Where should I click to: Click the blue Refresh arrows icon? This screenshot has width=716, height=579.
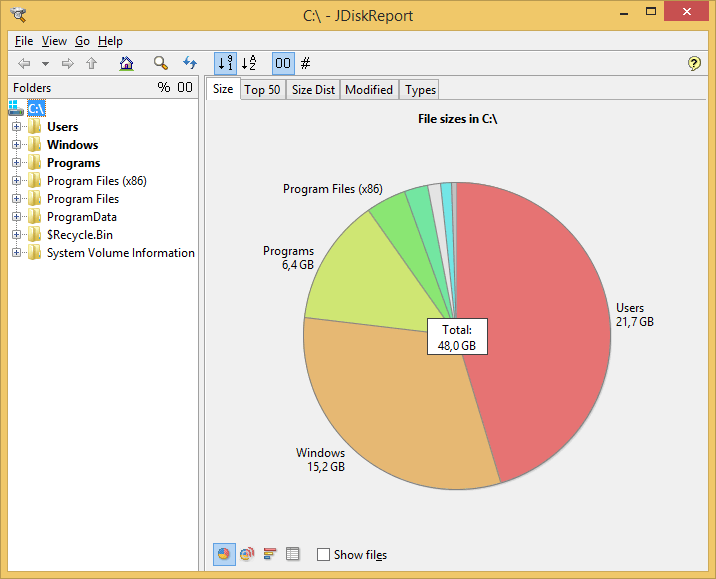(x=190, y=63)
